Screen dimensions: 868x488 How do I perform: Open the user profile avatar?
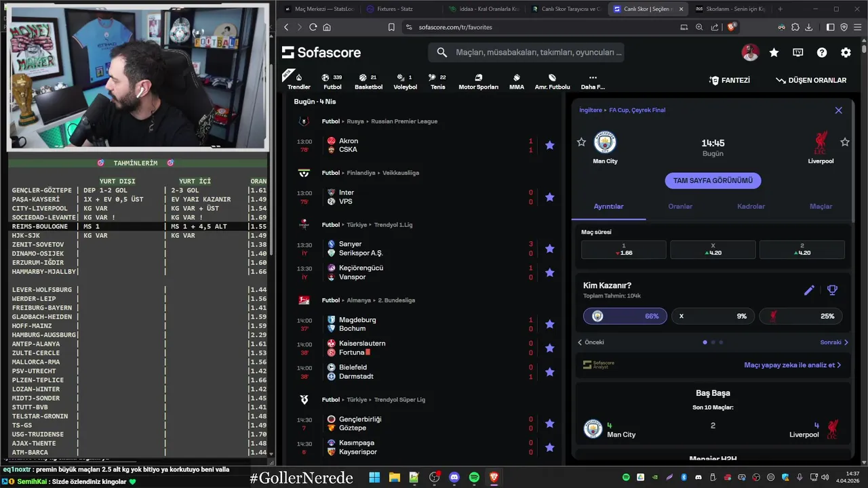click(x=750, y=52)
